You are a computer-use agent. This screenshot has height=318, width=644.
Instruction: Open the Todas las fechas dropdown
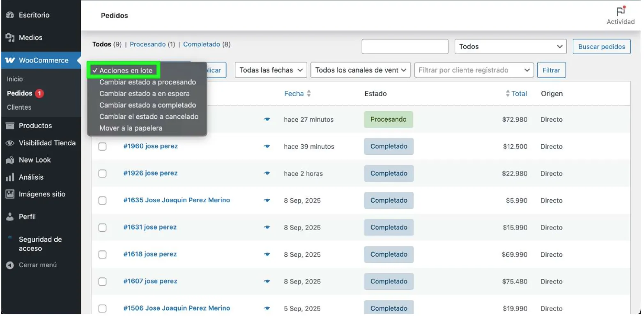[x=271, y=70]
